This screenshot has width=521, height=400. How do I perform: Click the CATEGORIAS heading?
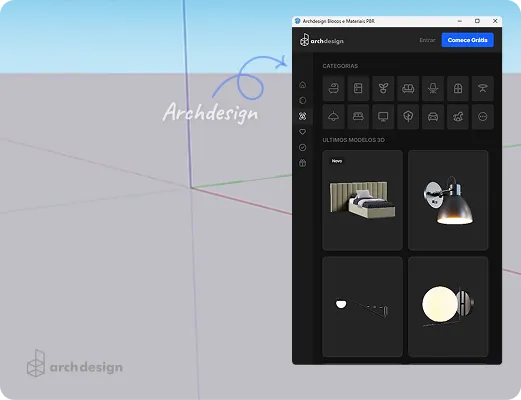pos(340,66)
